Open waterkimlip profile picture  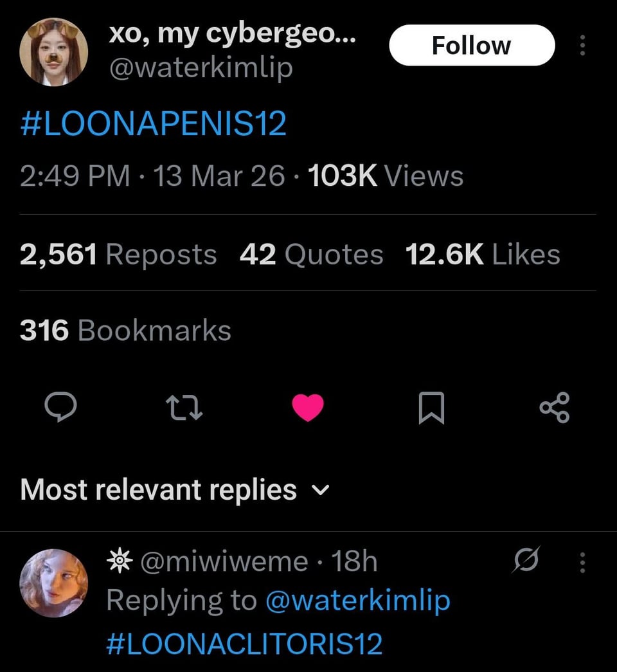tap(54, 51)
